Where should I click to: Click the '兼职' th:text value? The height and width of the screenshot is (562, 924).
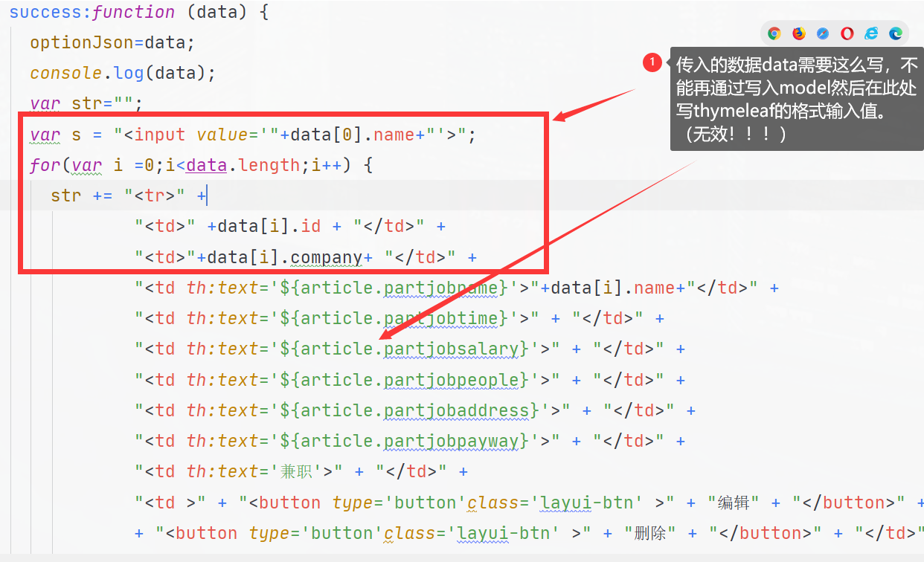(296, 471)
